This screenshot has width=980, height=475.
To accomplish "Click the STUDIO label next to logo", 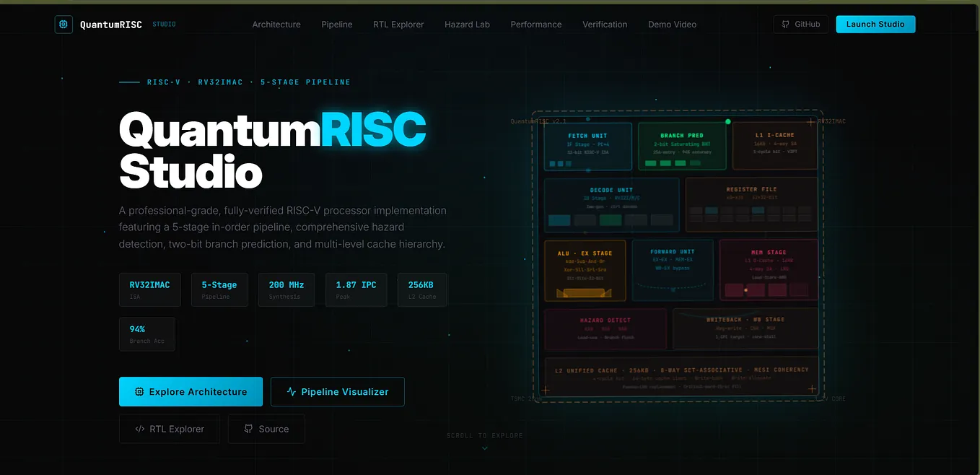I will click(x=164, y=25).
